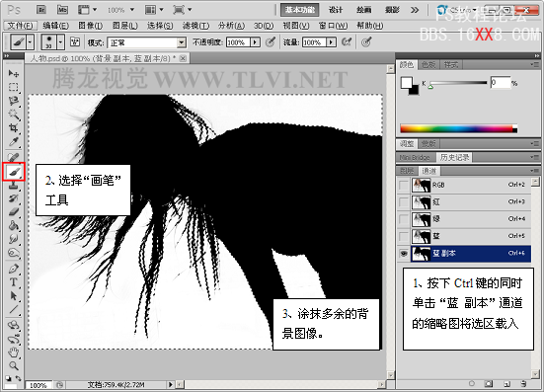Select the Eyedropper tool
Image resolution: width=544 pixels, height=392 pixels.
coord(14,141)
